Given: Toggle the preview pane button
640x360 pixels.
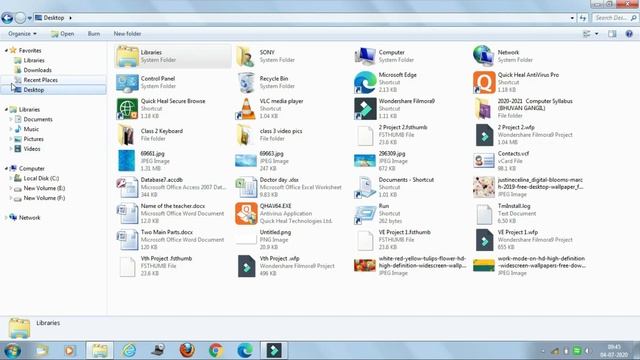Looking at the screenshot, I should pyautogui.click(x=612, y=34).
